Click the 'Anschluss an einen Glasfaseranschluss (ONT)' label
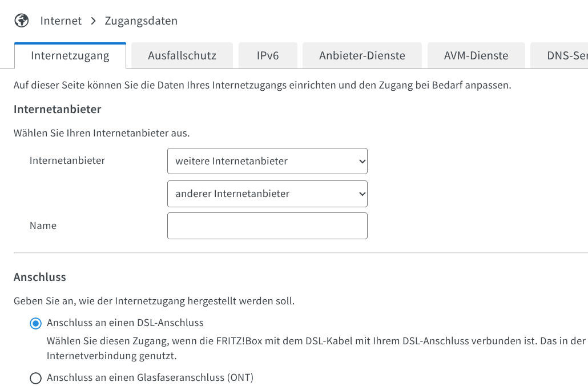Screen dimensions: 588x386 150,377
